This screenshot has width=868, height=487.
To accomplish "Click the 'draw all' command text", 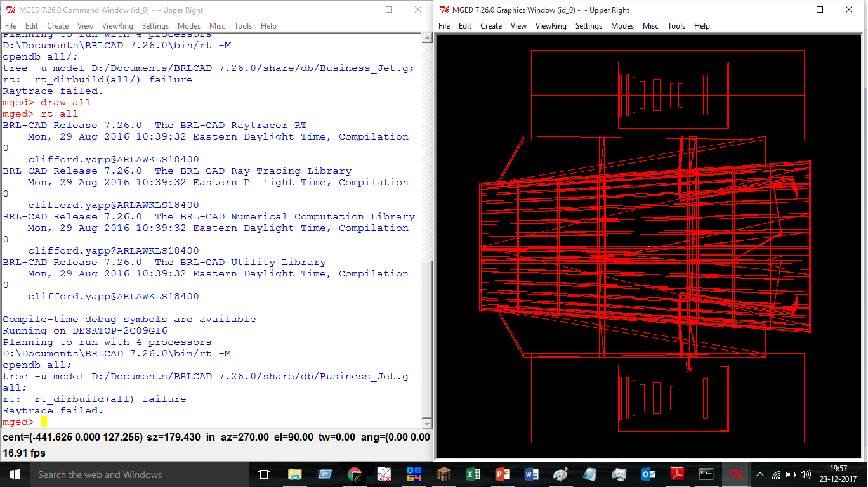I will 66,103.
